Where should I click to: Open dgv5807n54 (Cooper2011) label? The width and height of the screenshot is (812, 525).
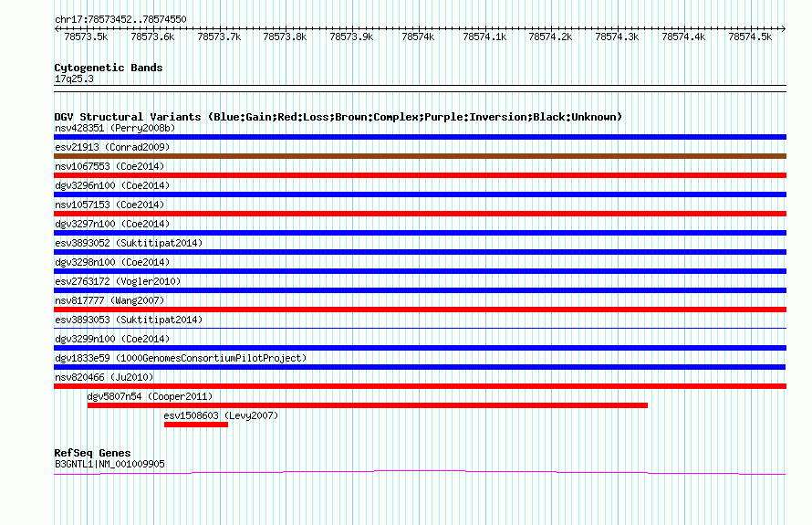[x=150, y=396]
